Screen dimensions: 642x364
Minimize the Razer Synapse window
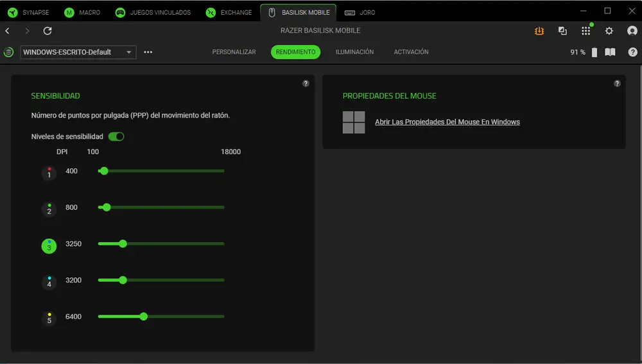tap(584, 11)
